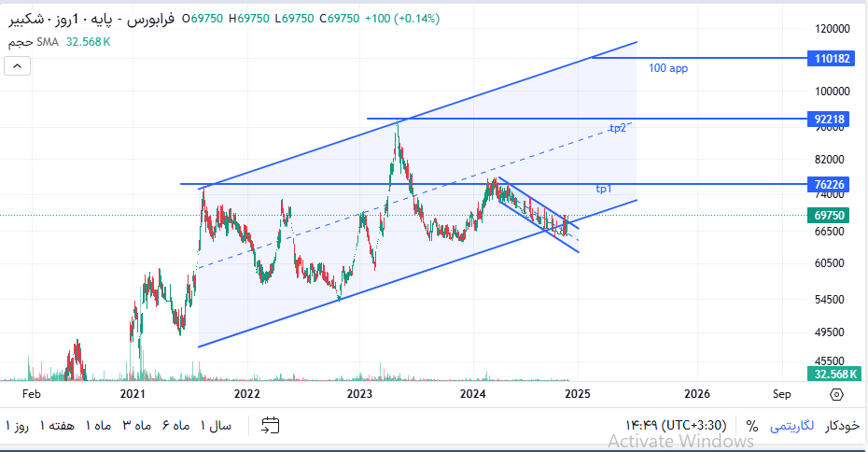Click the 2023 label on time axis
This screenshot has height=452, width=868.
click(359, 394)
